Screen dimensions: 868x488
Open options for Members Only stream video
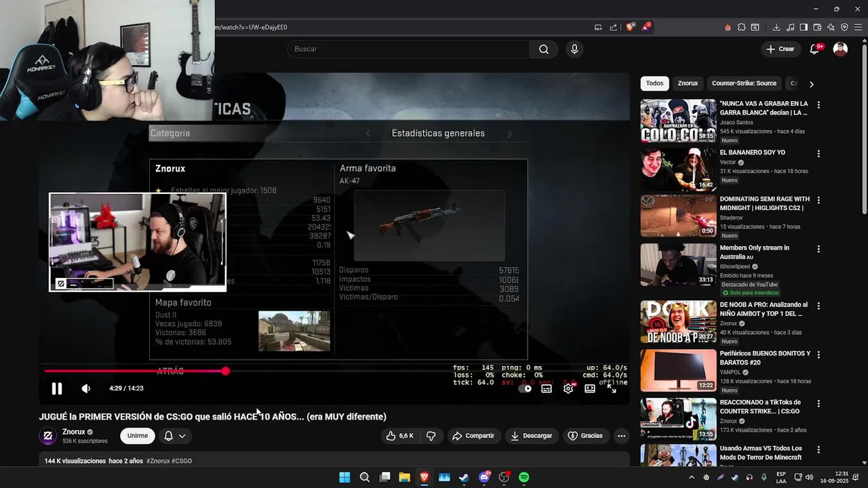click(x=818, y=249)
